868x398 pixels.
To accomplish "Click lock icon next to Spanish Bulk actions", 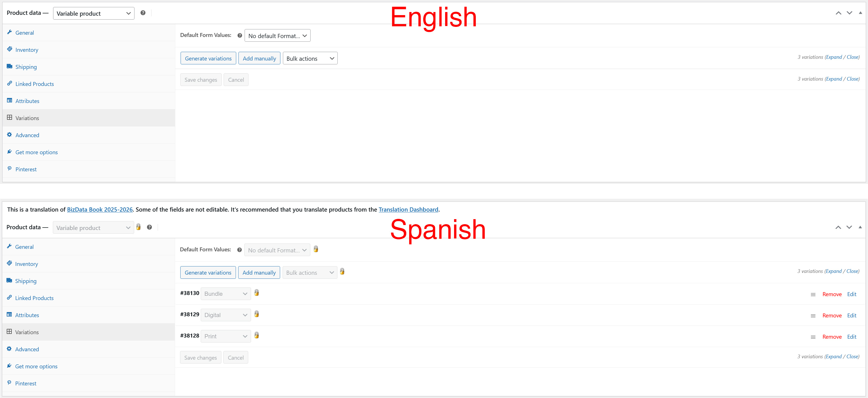I will [x=342, y=271].
